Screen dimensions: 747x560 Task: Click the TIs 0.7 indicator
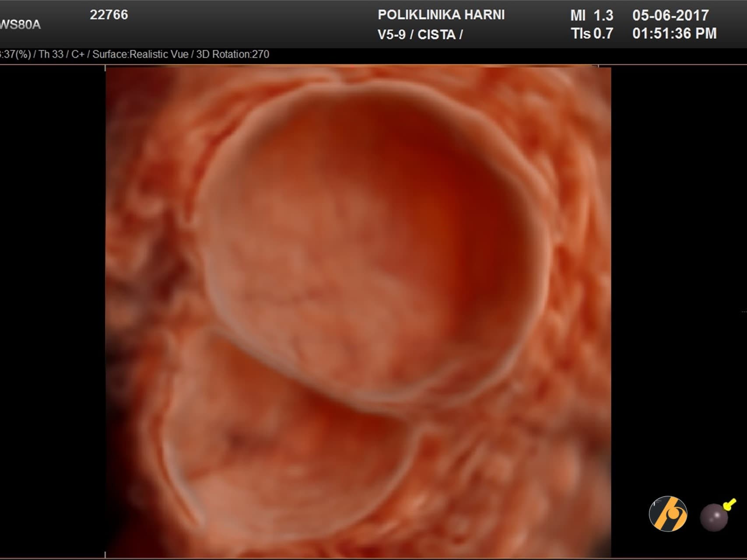(x=592, y=34)
